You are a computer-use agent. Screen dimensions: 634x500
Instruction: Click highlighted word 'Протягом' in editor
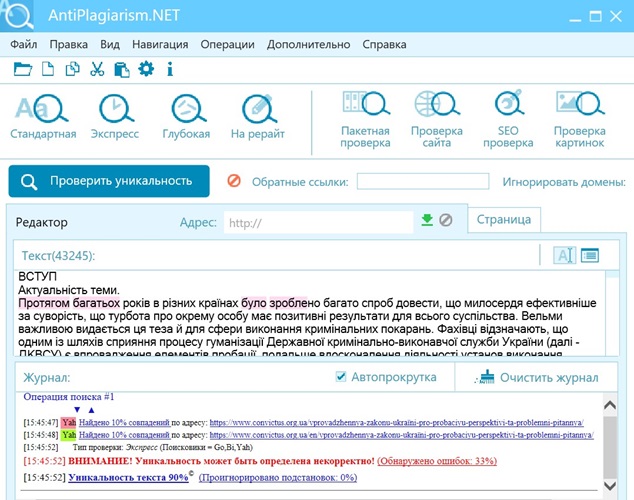point(44,303)
